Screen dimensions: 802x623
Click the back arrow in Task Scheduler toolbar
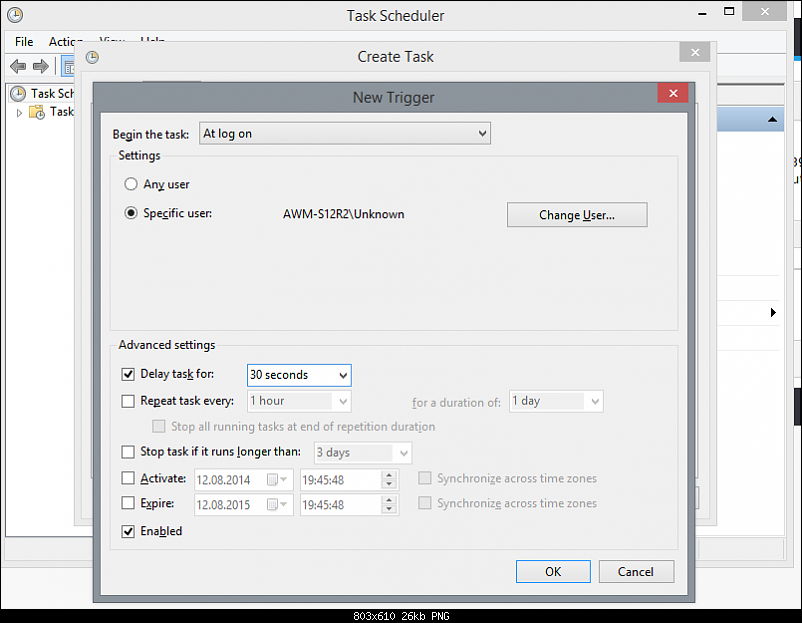(18, 66)
